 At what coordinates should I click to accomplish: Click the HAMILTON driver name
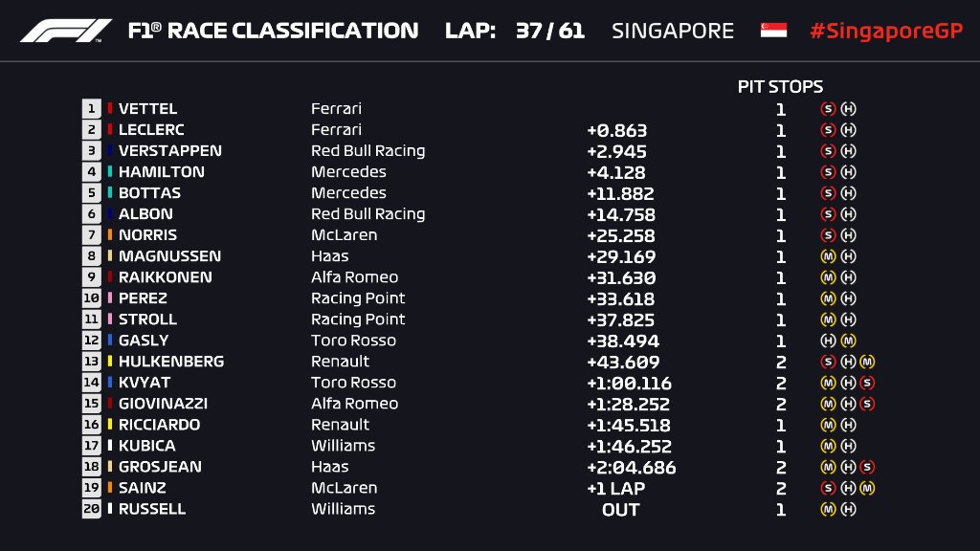161,172
